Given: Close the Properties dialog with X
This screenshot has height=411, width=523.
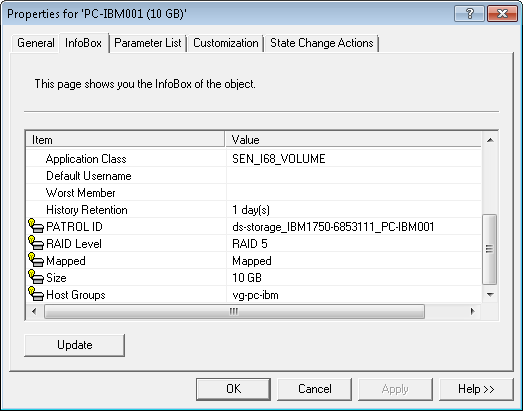Looking at the screenshot, I should [x=502, y=13].
